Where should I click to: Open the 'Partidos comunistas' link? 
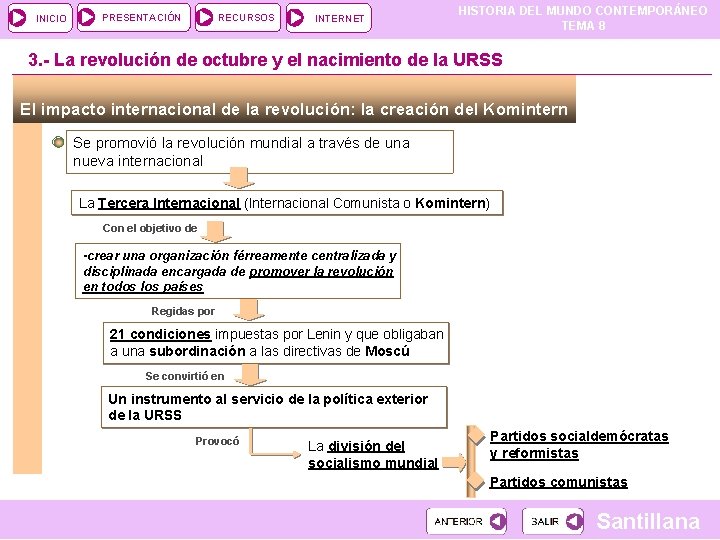[x=558, y=482]
